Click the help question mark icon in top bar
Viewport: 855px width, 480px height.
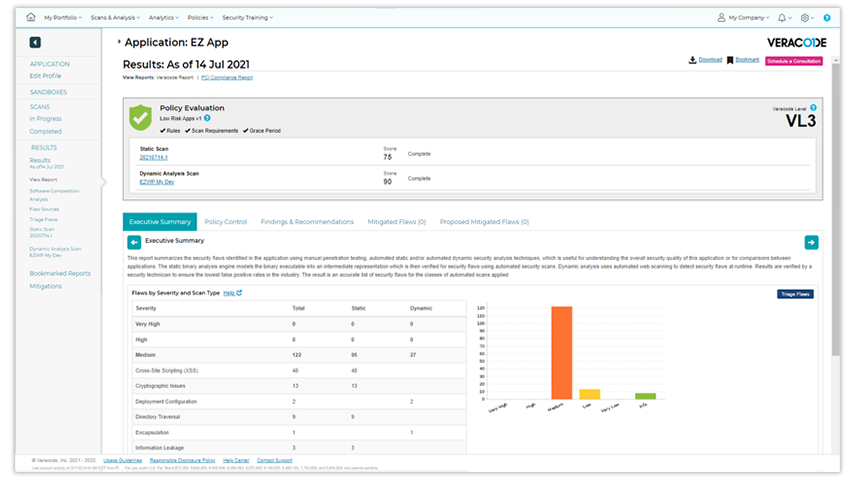[827, 17]
